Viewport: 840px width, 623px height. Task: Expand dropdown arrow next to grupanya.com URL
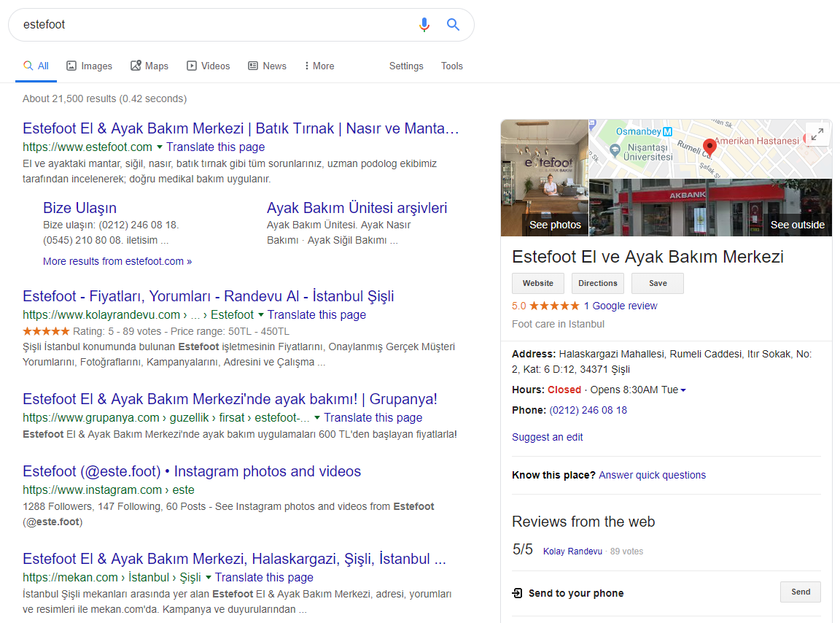click(x=317, y=418)
